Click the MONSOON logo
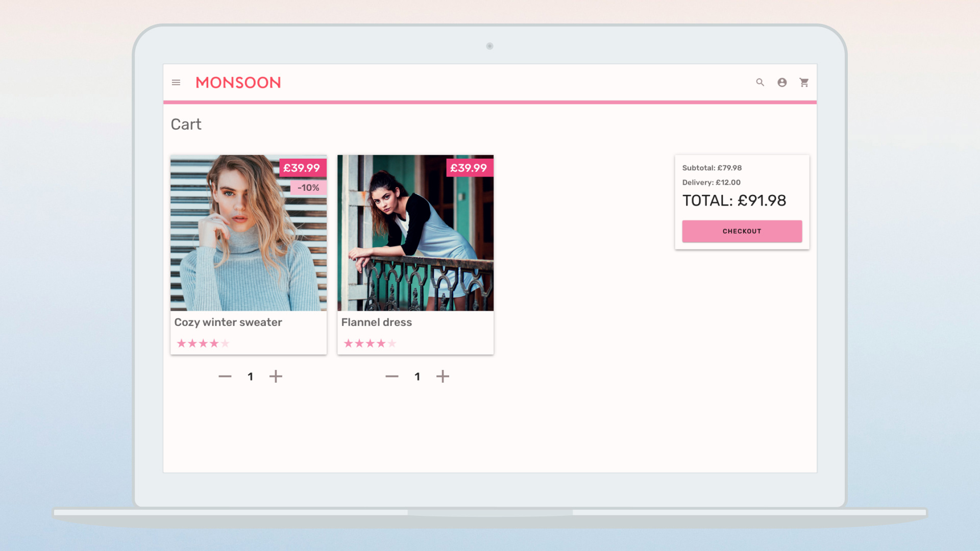Viewport: 980px width, 551px height. coord(238,83)
